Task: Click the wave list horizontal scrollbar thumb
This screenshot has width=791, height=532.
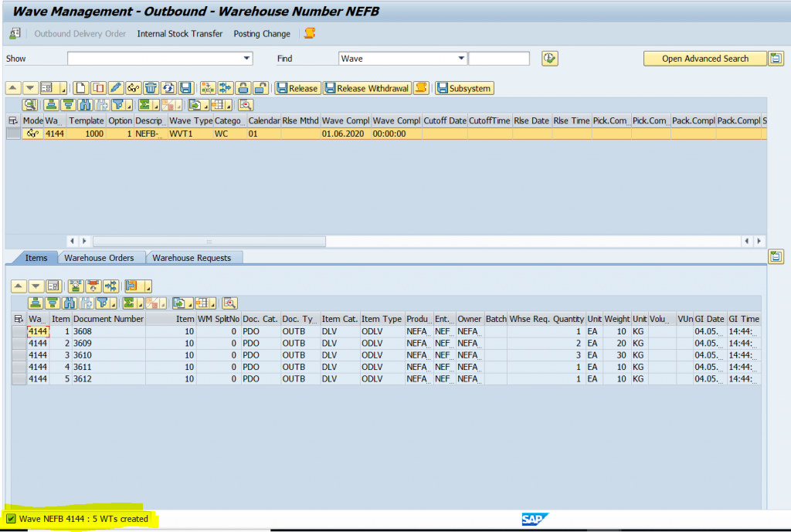Action: tap(209, 241)
